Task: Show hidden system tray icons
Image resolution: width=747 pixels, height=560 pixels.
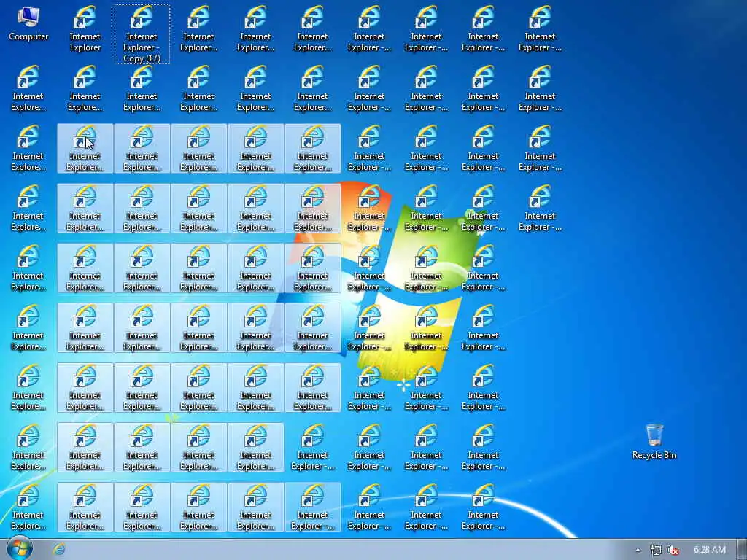Action: (638, 550)
